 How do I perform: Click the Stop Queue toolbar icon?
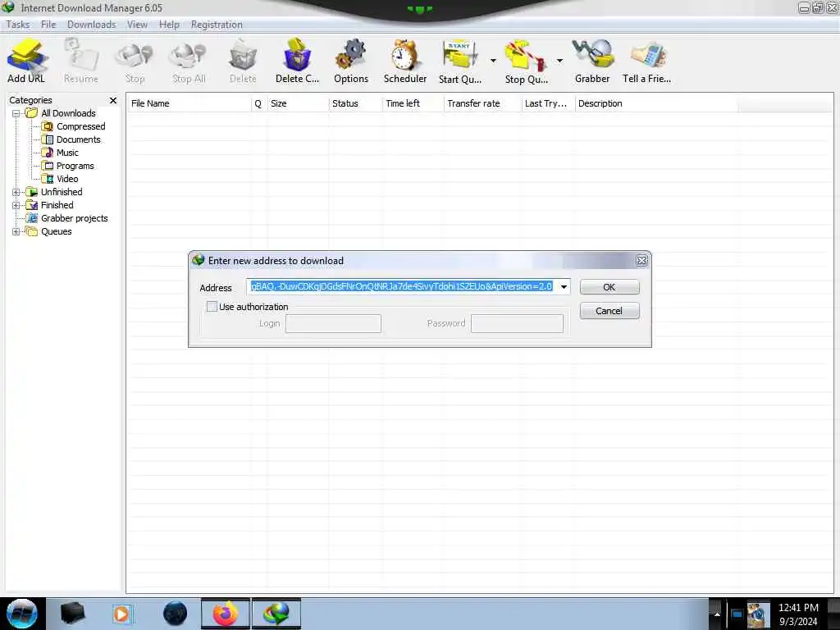(x=526, y=61)
